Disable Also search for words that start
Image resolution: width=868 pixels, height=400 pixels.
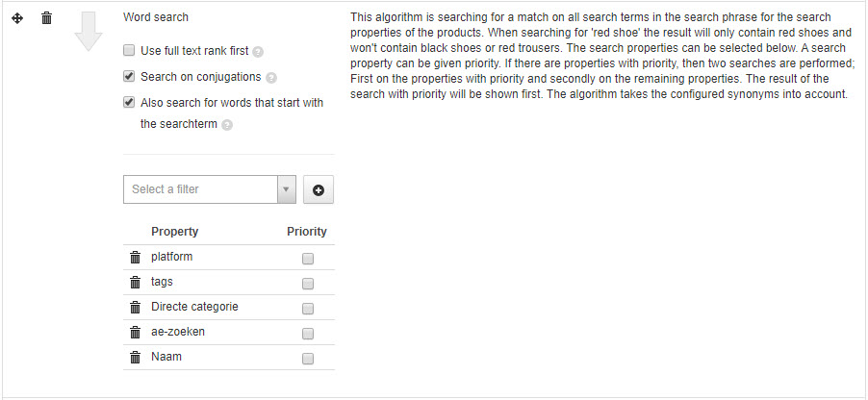[129, 102]
